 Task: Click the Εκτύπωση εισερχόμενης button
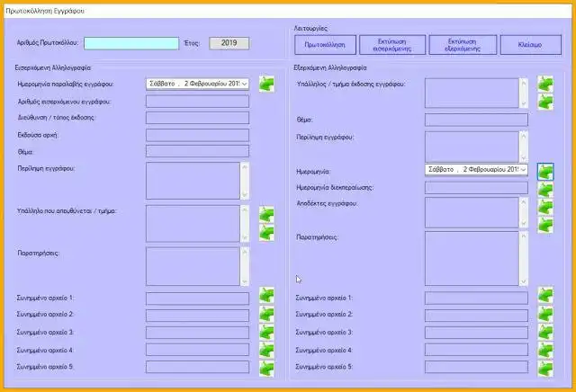point(392,45)
